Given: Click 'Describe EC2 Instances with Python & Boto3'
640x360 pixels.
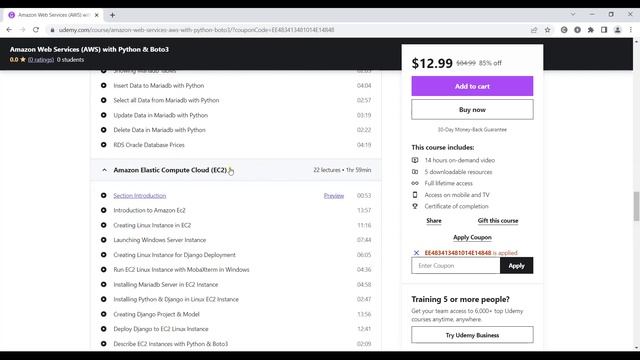Looking at the screenshot, I should tap(171, 344).
